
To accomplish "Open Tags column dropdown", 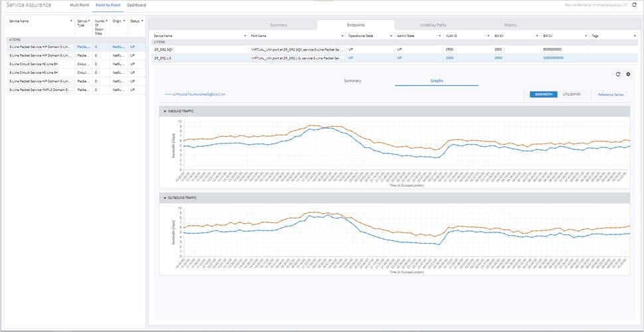I will pos(635,36).
